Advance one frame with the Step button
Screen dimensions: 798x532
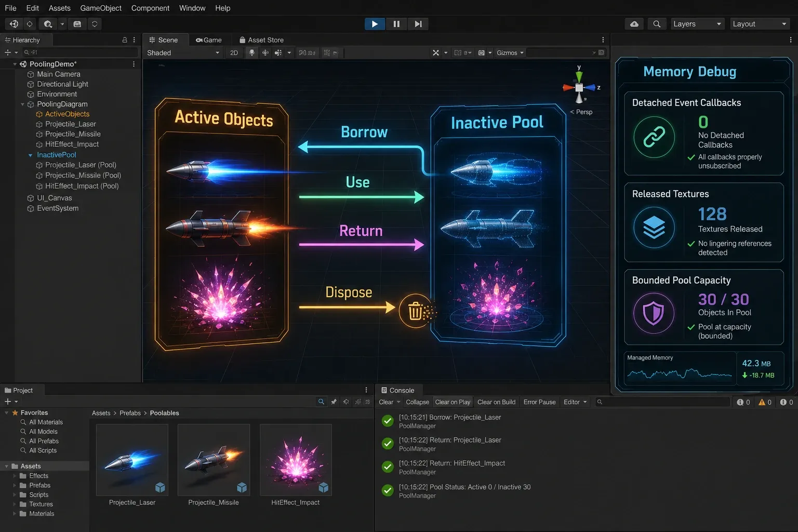pyautogui.click(x=418, y=24)
